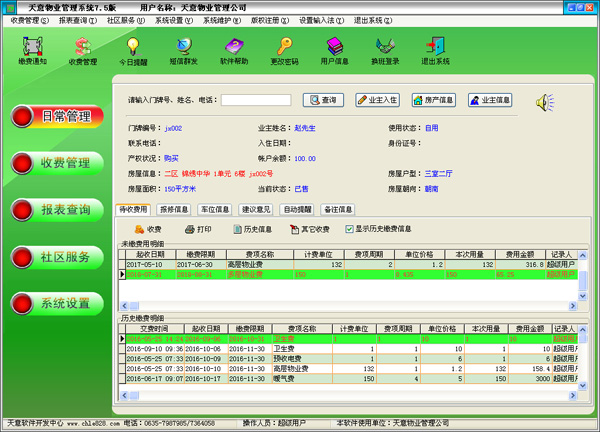Open 今日提醒 lightbulb icon
Screen dimensions: 600x432
click(x=132, y=50)
